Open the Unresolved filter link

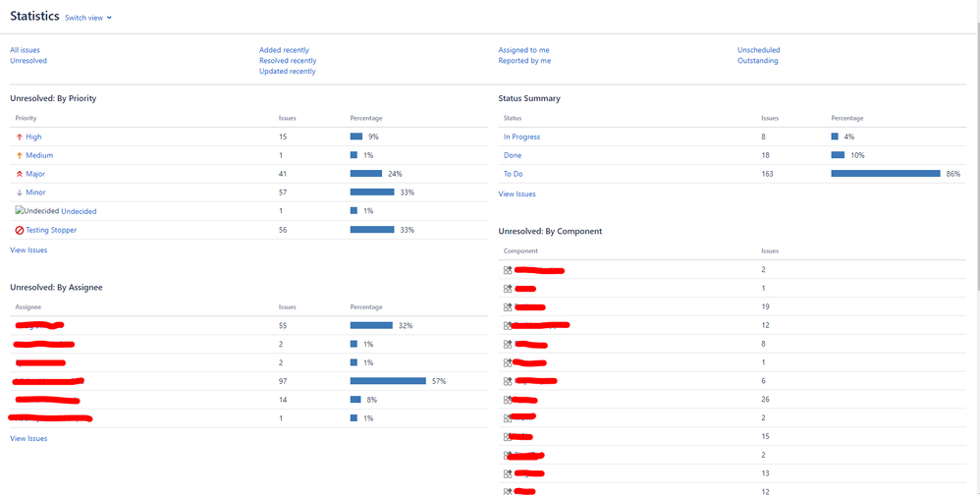(x=28, y=61)
